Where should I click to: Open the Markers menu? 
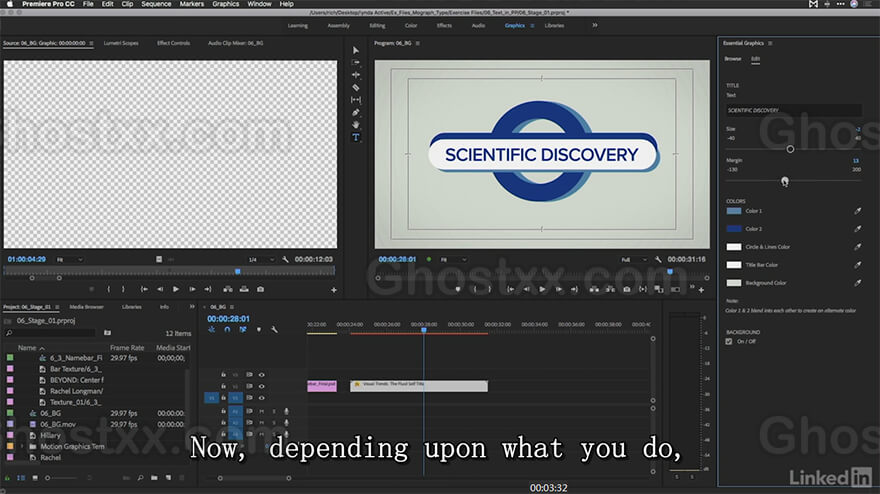point(191,4)
